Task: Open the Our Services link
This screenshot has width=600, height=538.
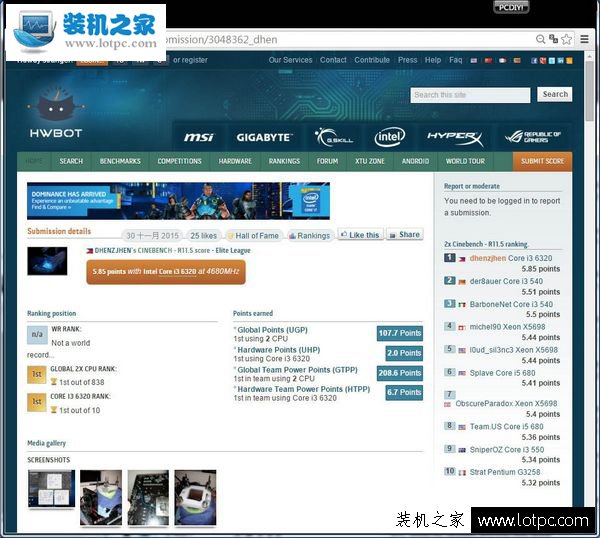Action: (x=290, y=60)
